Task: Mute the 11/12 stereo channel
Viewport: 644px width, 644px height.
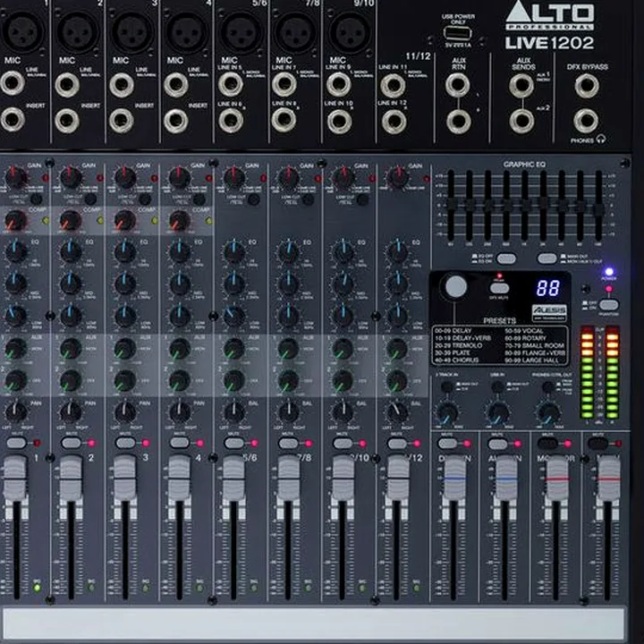Action: [397, 443]
